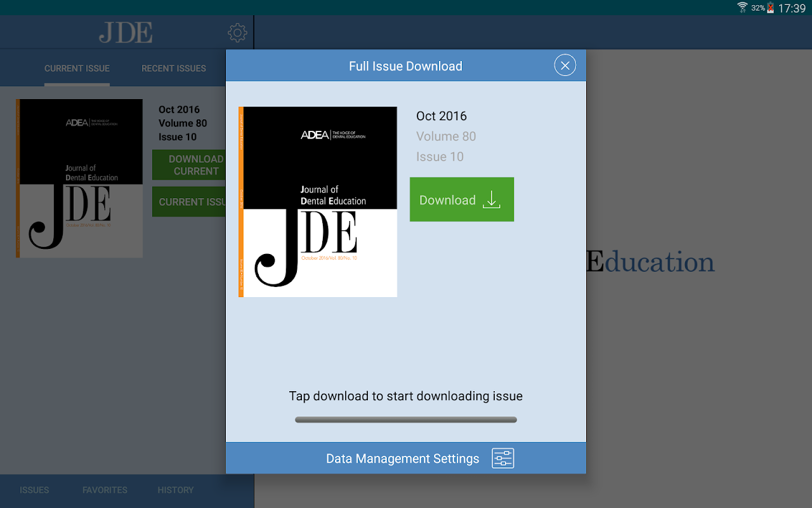
Task: Open the History bottom tab
Action: click(x=176, y=490)
